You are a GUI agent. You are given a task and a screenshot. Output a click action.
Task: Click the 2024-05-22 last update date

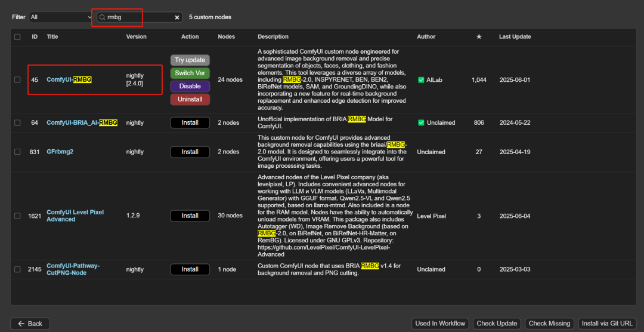(x=515, y=122)
